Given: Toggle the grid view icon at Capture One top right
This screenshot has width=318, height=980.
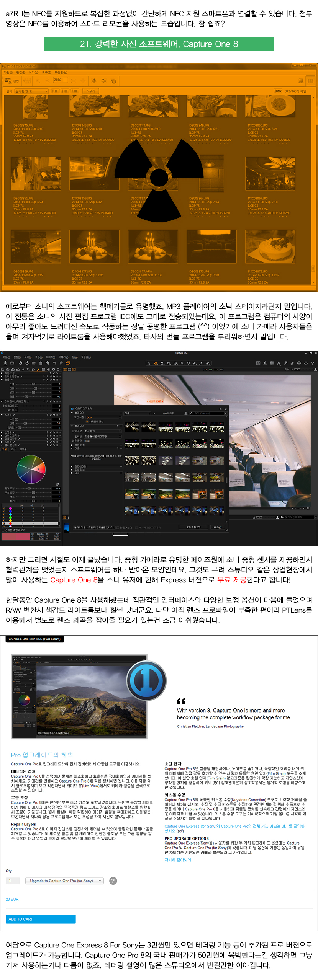Looking at the screenshot, I should pyautogui.click(x=258, y=363).
